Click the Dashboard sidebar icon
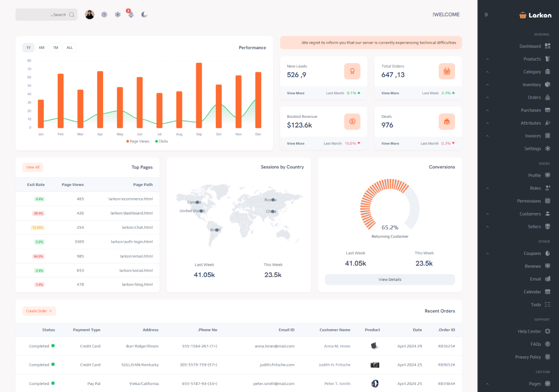Viewport: 559px width, 392px height. pos(548,46)
